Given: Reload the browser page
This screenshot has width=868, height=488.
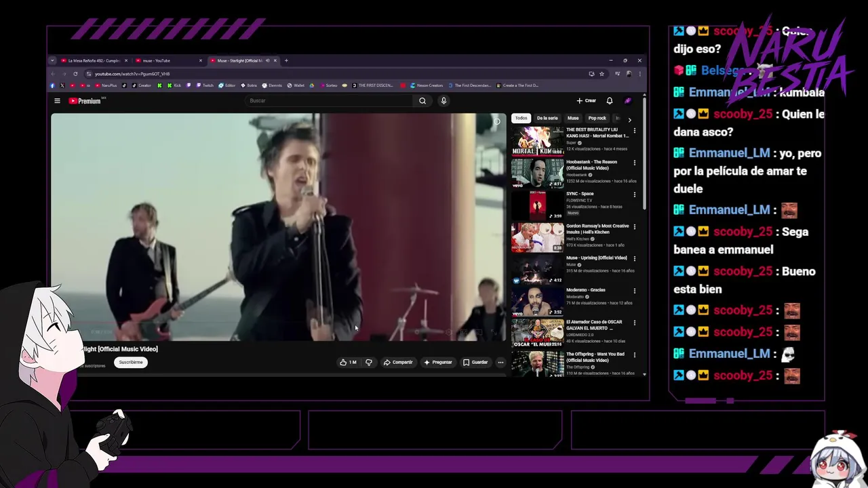Looking at the screenshot, I should (75, 74).
